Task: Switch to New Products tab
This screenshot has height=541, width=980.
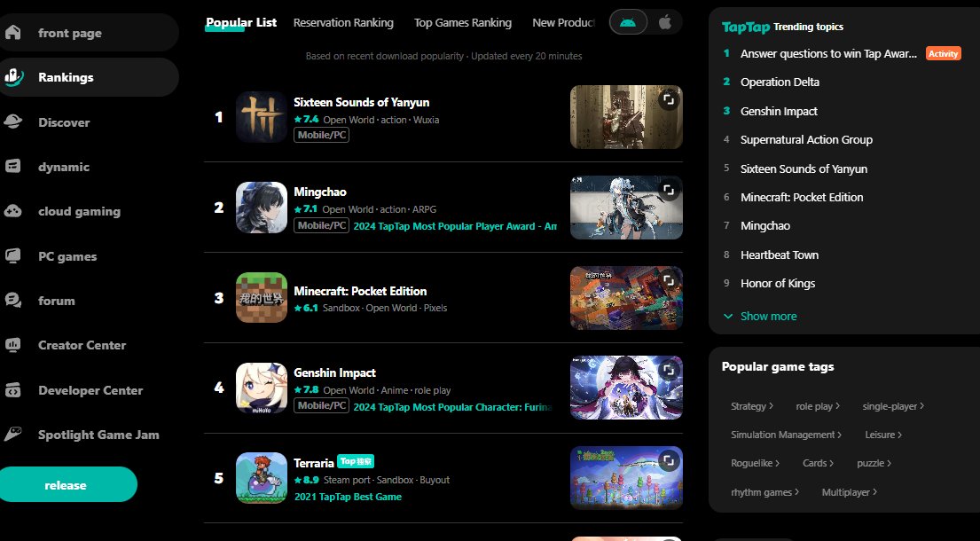Action: [x=563, y=22]
